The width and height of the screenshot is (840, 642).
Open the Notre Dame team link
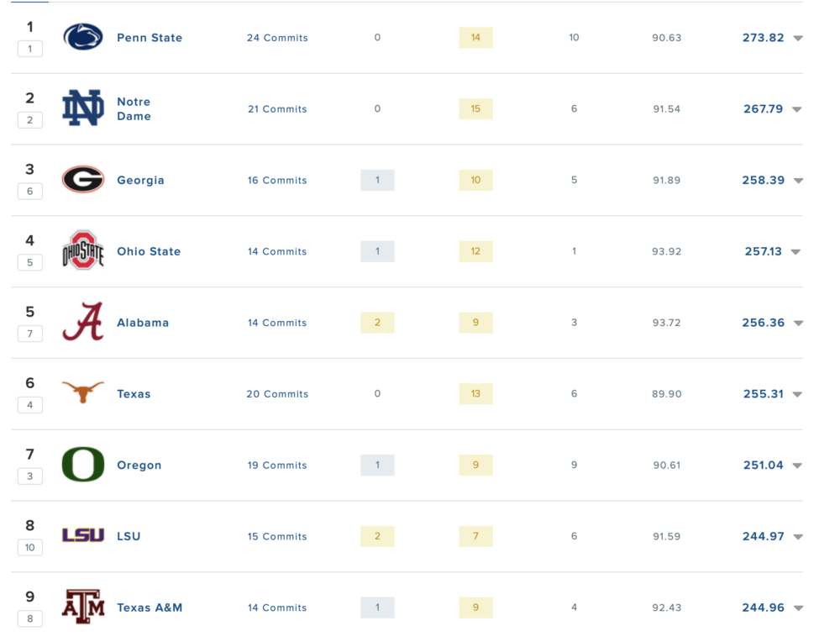tap(134, 108)
